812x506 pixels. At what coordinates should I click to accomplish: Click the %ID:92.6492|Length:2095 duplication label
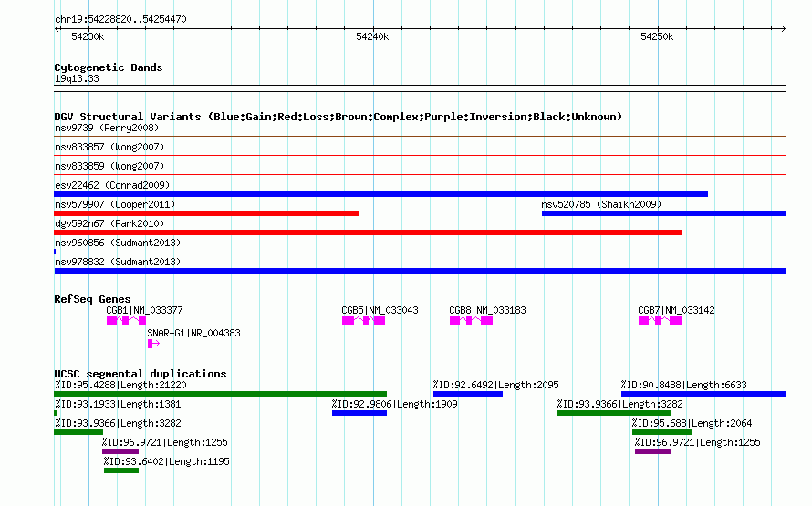(x=496, y=385)
